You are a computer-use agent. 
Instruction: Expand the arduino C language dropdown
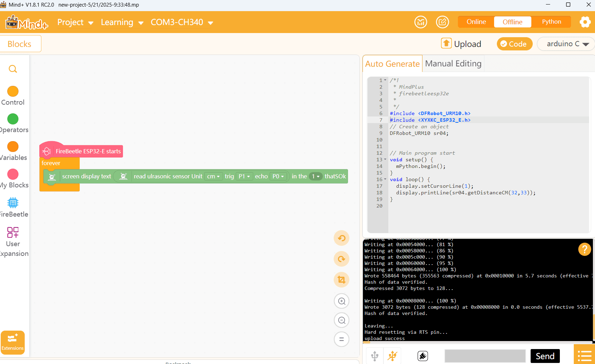(566, 44)
